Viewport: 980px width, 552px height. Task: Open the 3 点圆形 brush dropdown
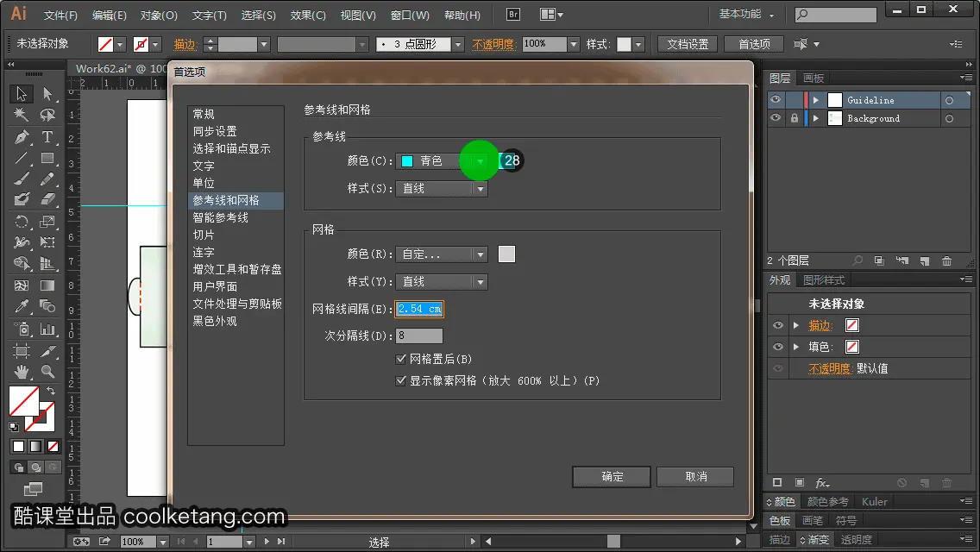coord(458,44)
